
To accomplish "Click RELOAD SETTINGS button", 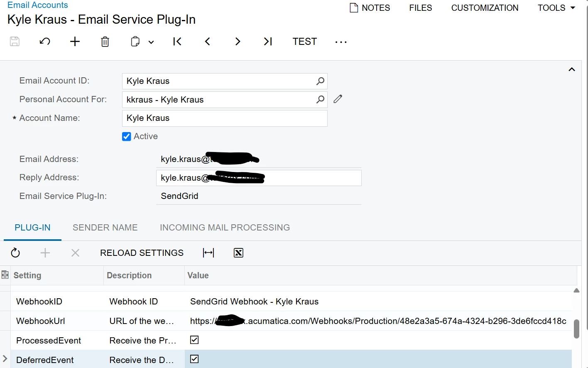I will pos(142,253).
